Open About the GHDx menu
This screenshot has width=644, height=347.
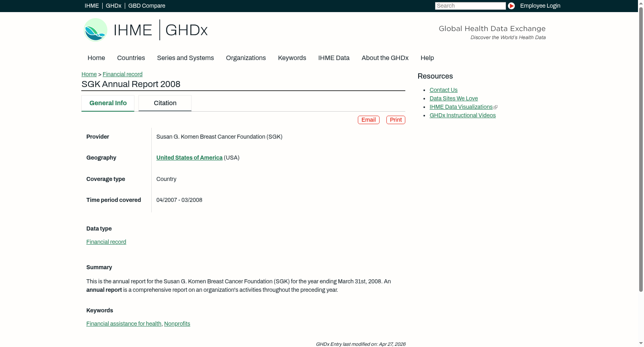pyautogui.click(x=385, y=58)
